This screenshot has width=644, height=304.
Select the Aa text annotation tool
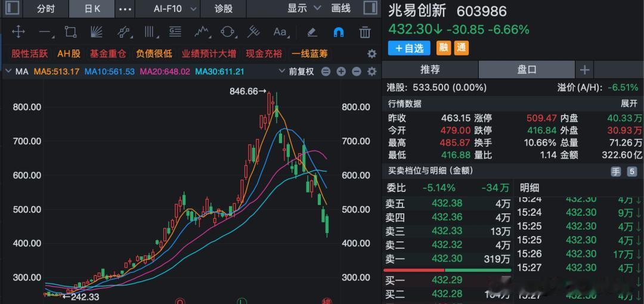click(x=280, y=32)
